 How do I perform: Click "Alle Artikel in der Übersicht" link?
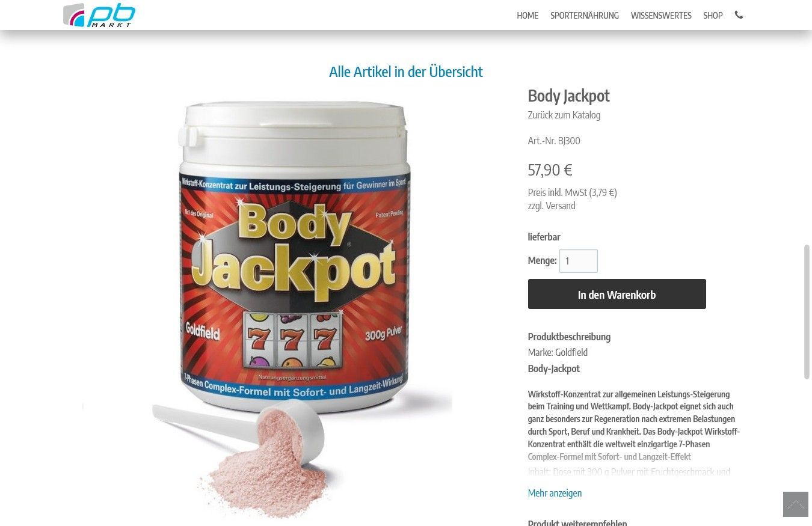pyautogui.click(x=406, y=72)
